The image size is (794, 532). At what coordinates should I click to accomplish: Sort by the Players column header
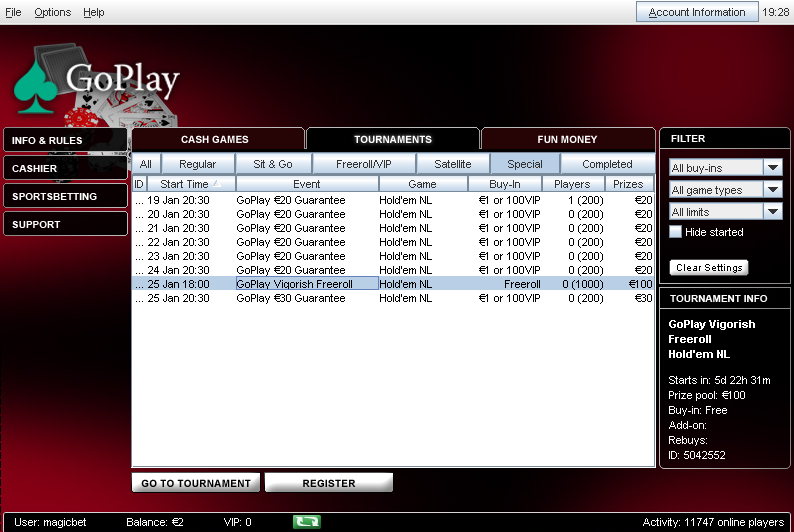(573, 184)
